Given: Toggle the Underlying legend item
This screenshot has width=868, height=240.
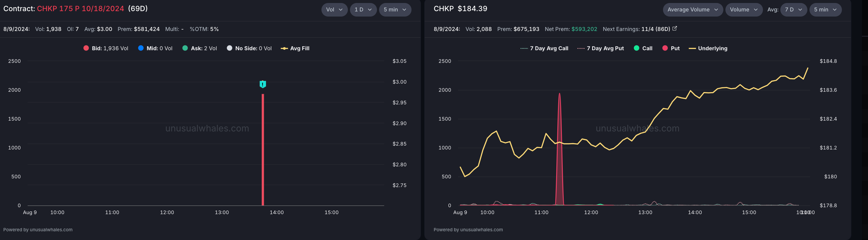Looking at the screenshot, I should [708, 48].
